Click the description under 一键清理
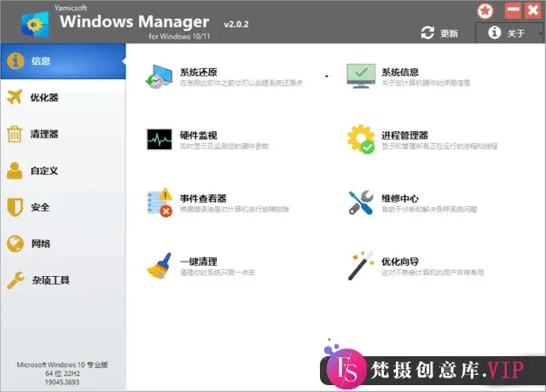This screenshot has width=546, height=392. (218, 273)
